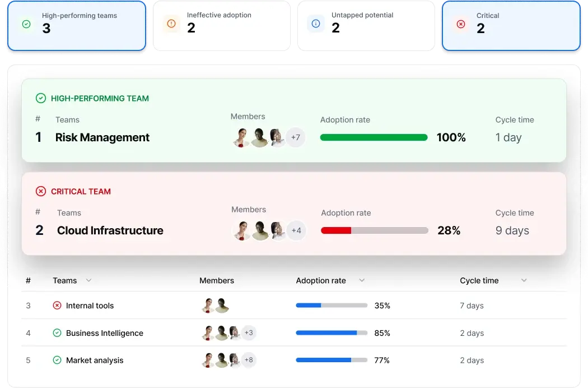
Task: Click the blue info icon on Untapped potential card
Action: pos(315,24)
